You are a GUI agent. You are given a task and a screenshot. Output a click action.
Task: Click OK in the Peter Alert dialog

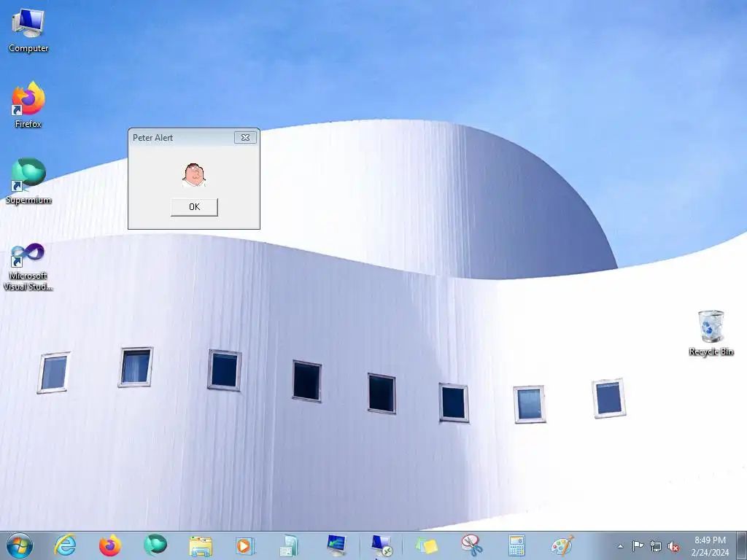pos(194,207)
